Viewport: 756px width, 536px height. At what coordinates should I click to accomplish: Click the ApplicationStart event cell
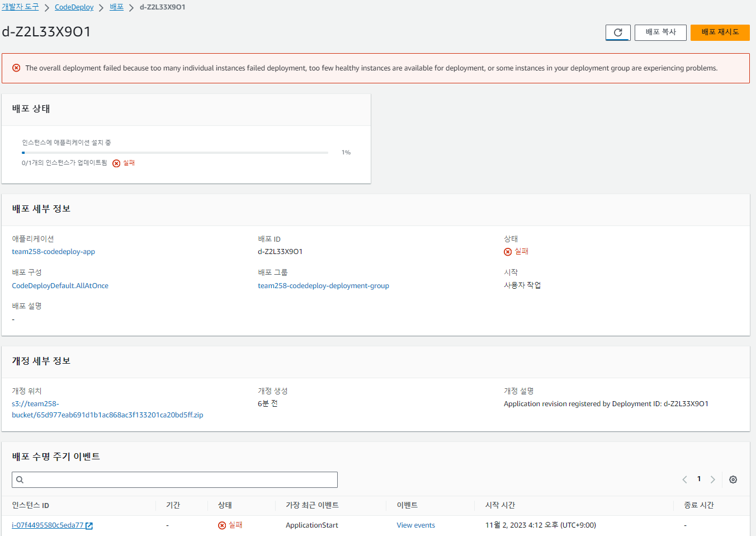312,525
